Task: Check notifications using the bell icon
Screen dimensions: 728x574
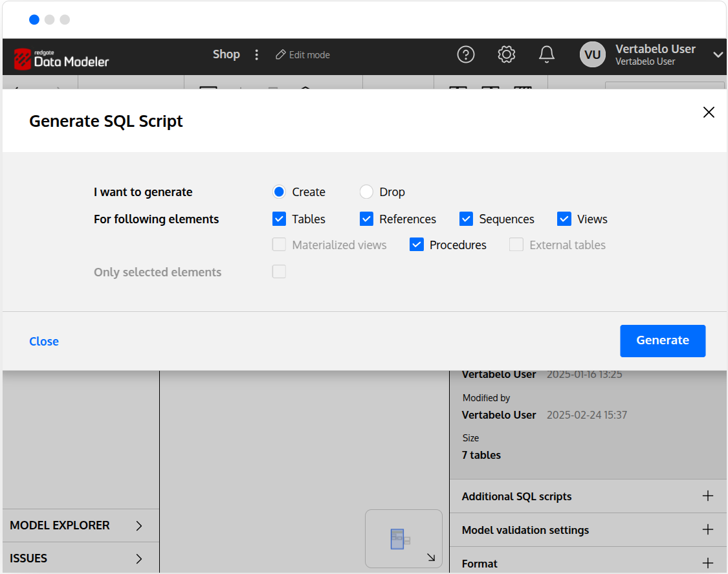Action: pyautogui.click(x=547, y=54)
